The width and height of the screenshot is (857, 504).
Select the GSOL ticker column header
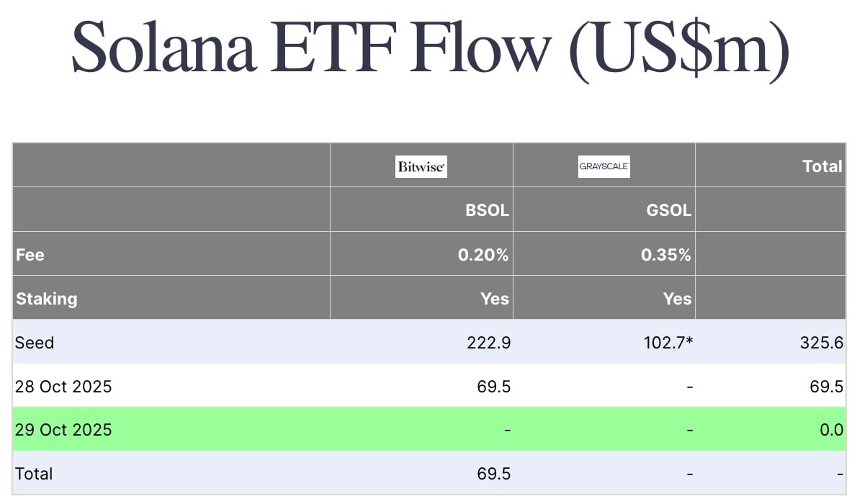pos(668,210)
